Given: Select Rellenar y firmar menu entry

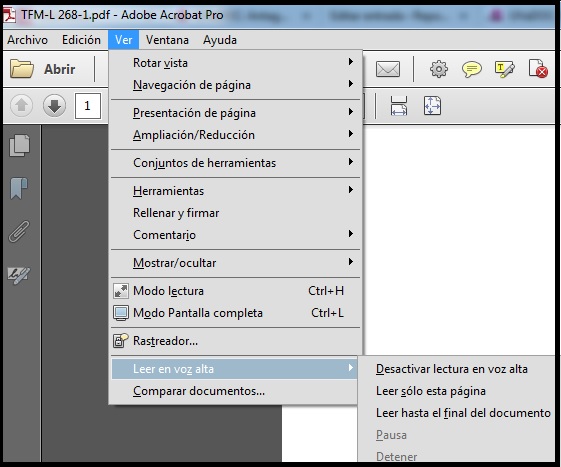Looking at the screenshot, I should point(235,213).
